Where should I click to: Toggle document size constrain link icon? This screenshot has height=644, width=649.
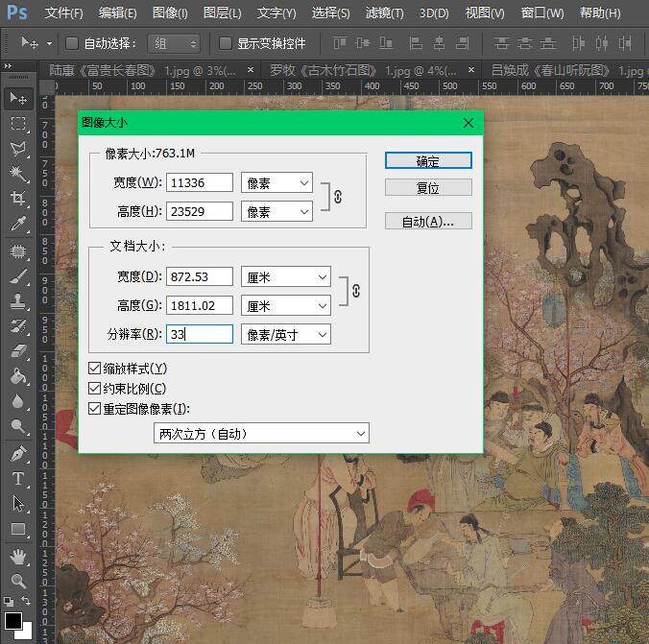[x=356, y=291]
